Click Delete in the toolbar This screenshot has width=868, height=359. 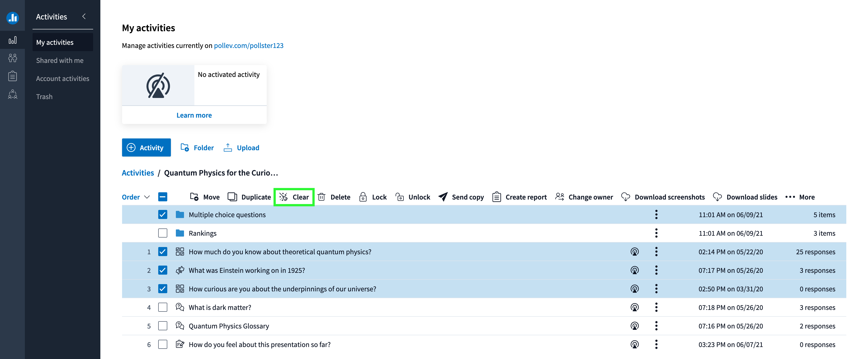click(334, 197)
